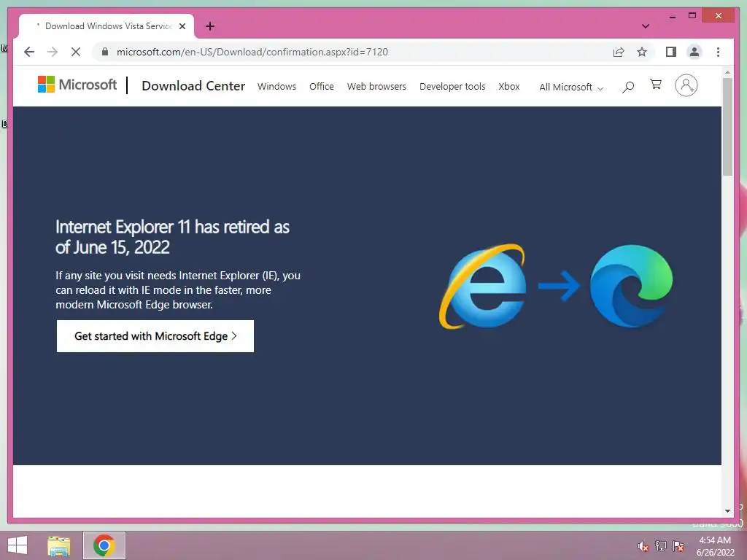
Task: Open the taskbar clock showing 4:54 AM
Action: pyautogui.click(x=715, y=546)
